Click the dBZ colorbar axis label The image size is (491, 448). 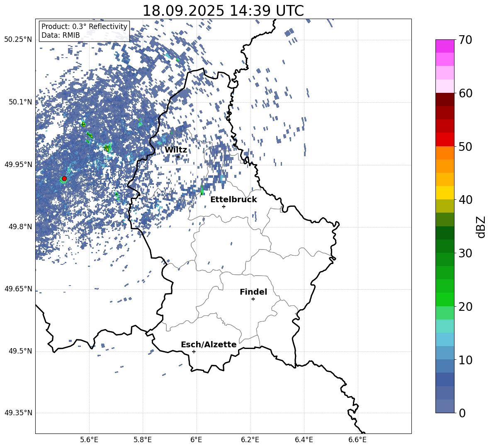481,227
